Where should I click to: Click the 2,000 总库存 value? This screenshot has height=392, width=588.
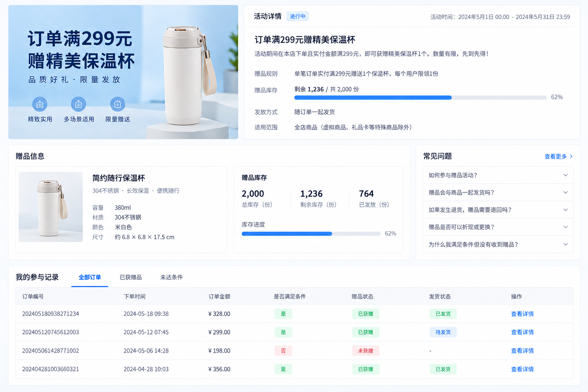pyautogui.click(x=253, y=194)
